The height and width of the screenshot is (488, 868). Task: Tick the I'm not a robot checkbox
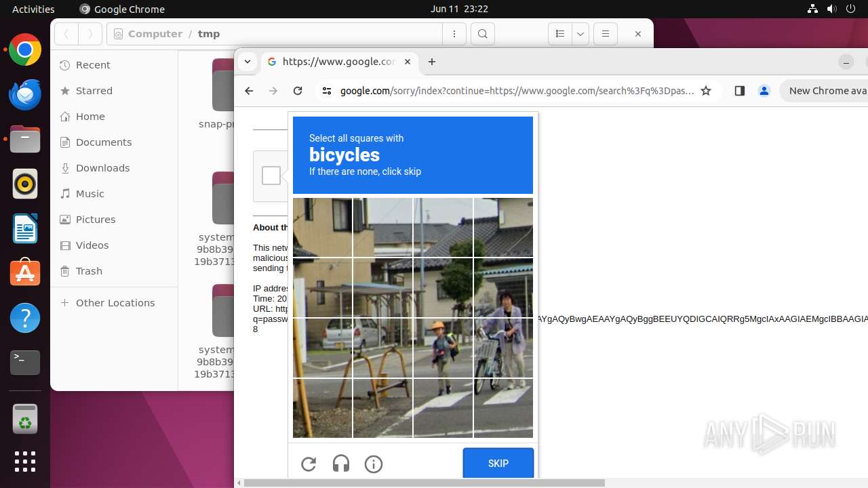[271, 176]
